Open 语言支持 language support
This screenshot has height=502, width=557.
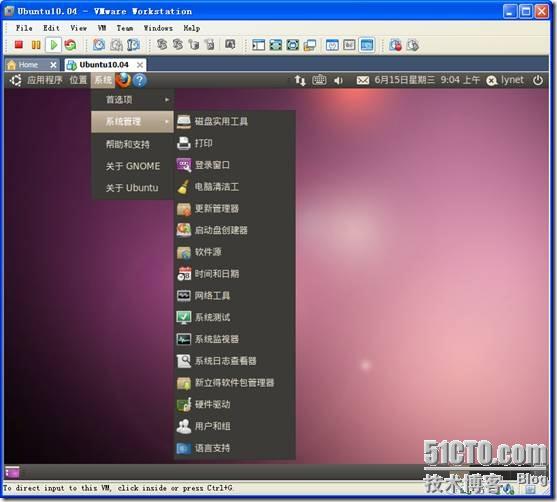234,448
